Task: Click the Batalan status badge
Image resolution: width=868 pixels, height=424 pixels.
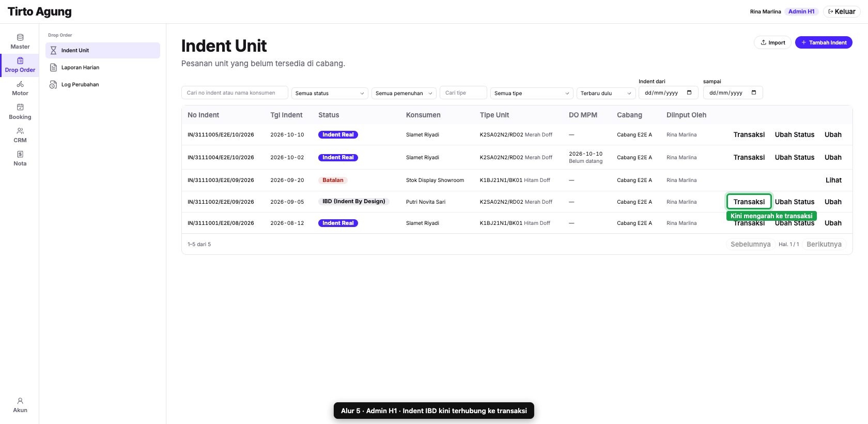Action: [x=333, y=180]
